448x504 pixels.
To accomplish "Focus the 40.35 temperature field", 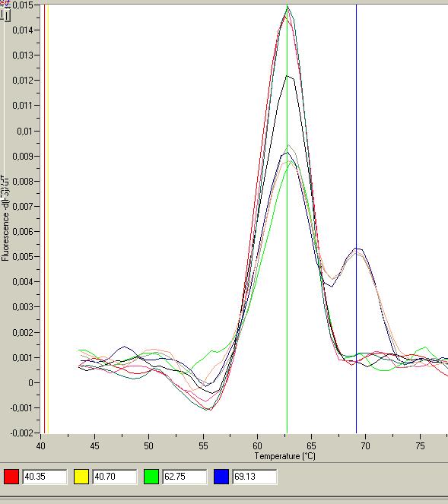I will [x=45, y=477].
